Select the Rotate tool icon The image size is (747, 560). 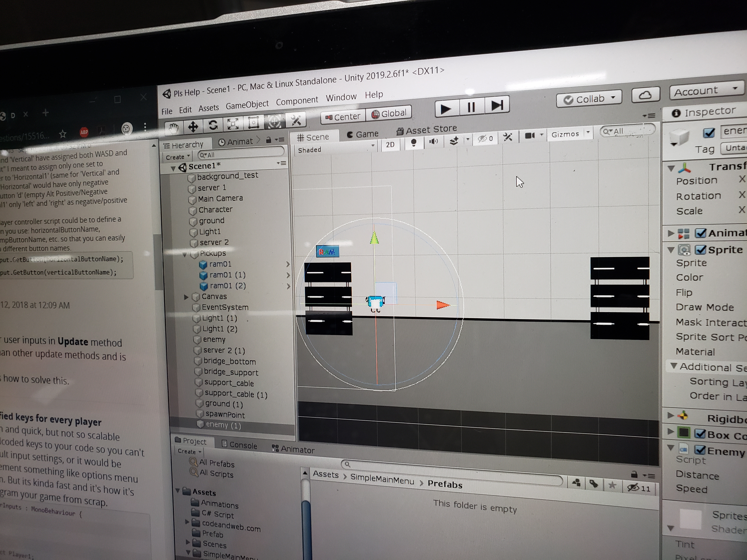[x=213, y=125]
